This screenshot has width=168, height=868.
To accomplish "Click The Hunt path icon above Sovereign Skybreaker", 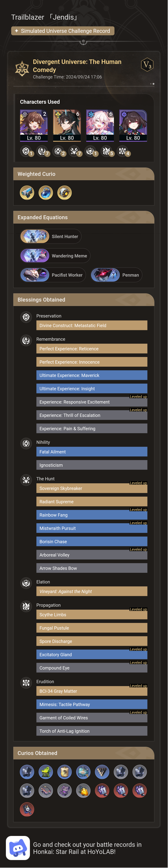I will point(26,480).
